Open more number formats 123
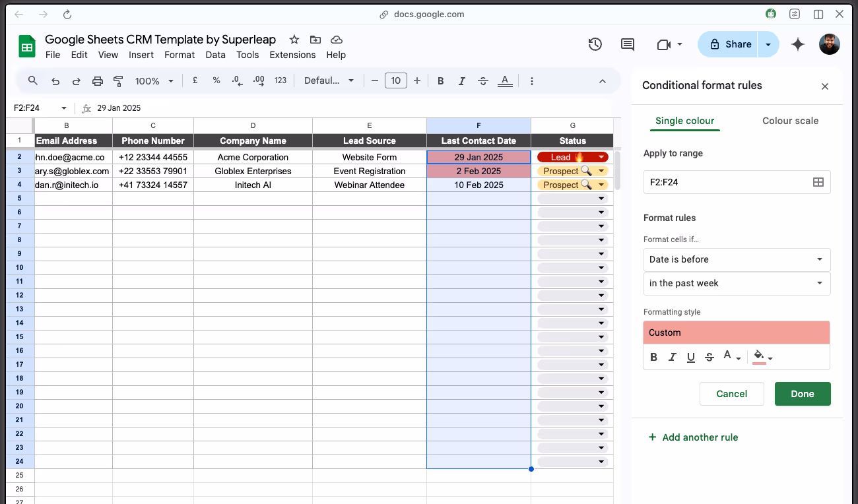858x504 pixels. click(x=280, y=80)
